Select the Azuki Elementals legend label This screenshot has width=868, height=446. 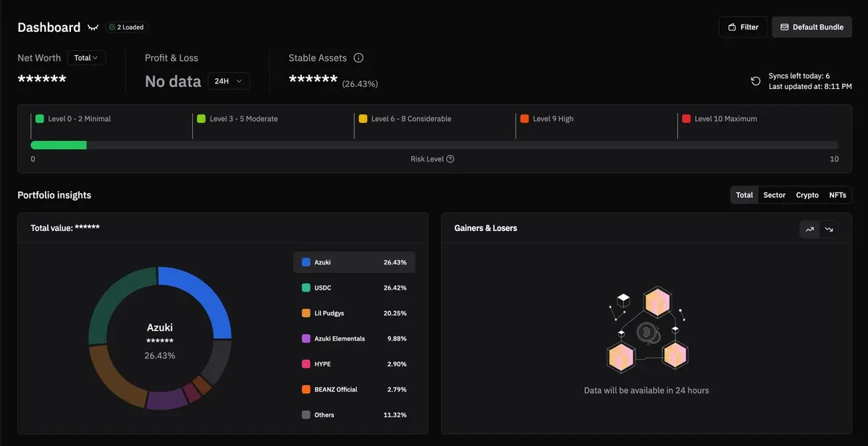[x=340, y=339]
